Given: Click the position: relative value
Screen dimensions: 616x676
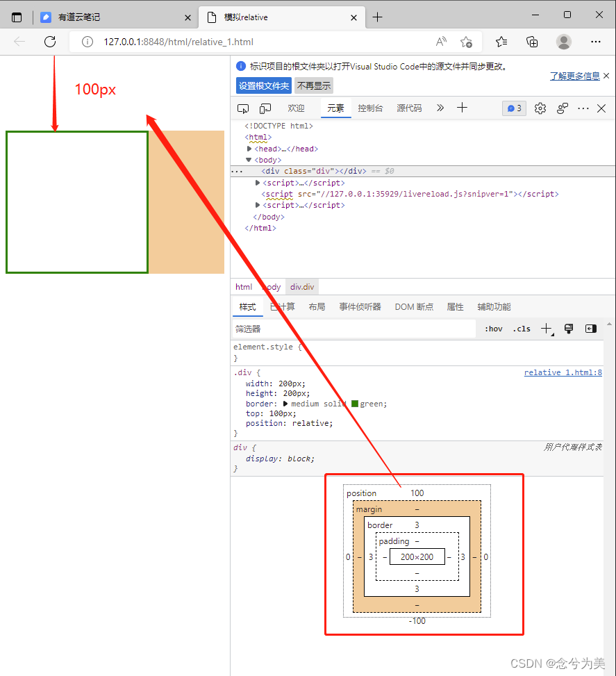Looking at the screenshot, I should pos(312,423).
